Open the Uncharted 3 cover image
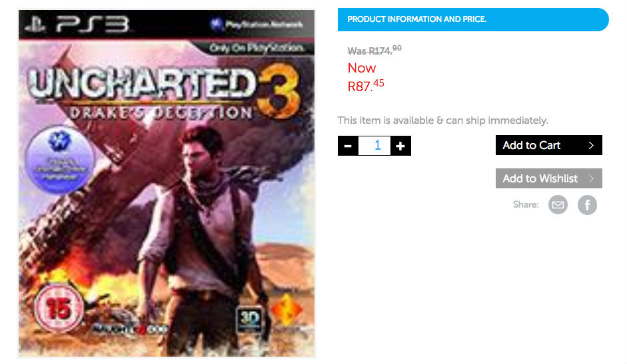Screen dimensions: 627x364 [x=167, y=183]
